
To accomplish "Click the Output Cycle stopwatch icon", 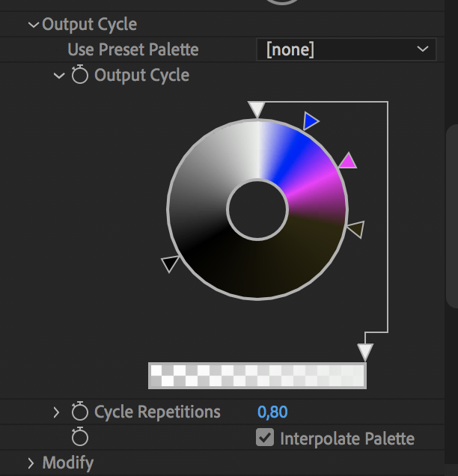I will pos(80,74).
